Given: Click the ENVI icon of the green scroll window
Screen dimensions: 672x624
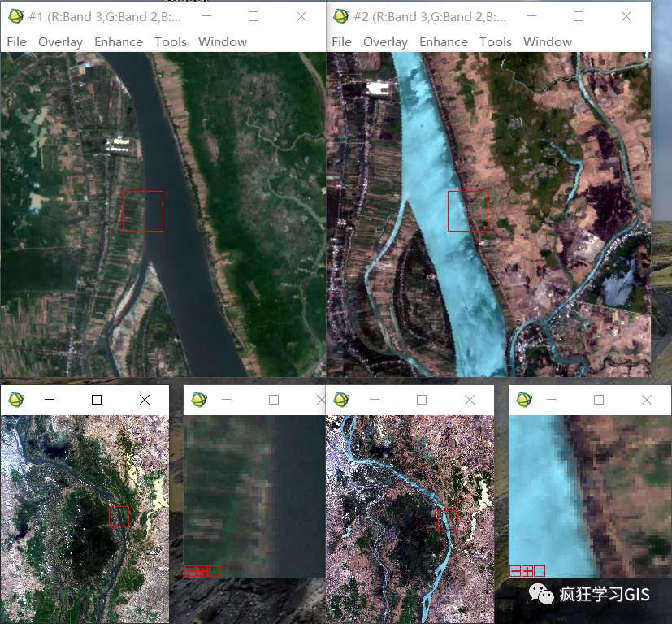Looking at the screenshot, I should click(16, 400).
